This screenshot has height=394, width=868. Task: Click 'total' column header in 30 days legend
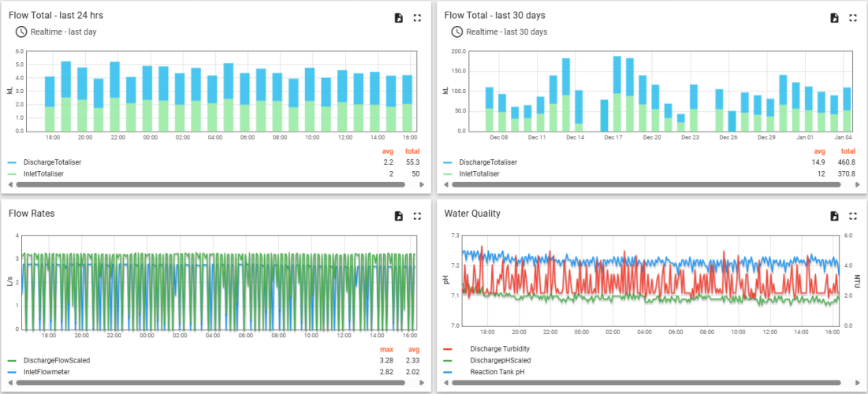[x=848, y=151]
